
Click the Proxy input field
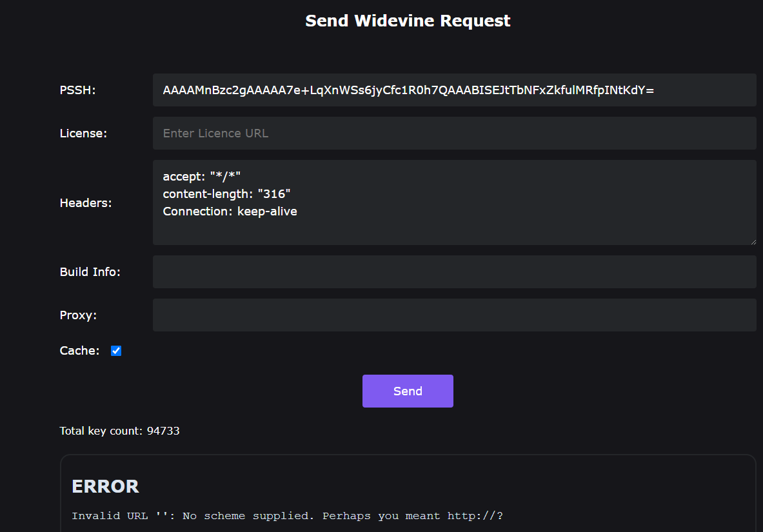(454, 315)
